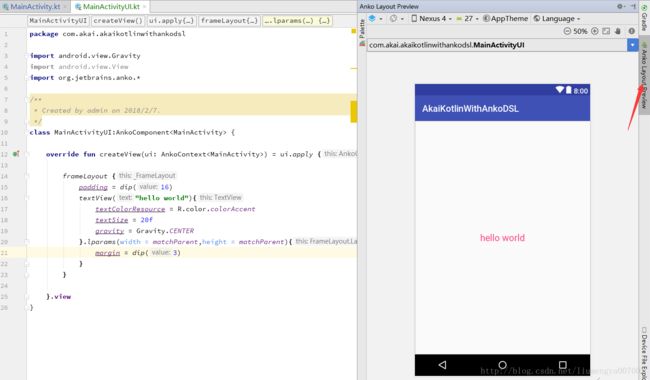Viewport: 650px width, 380px height.
Task: Open the Device File Explorer side tab
Action: click(x=644, y=353)
